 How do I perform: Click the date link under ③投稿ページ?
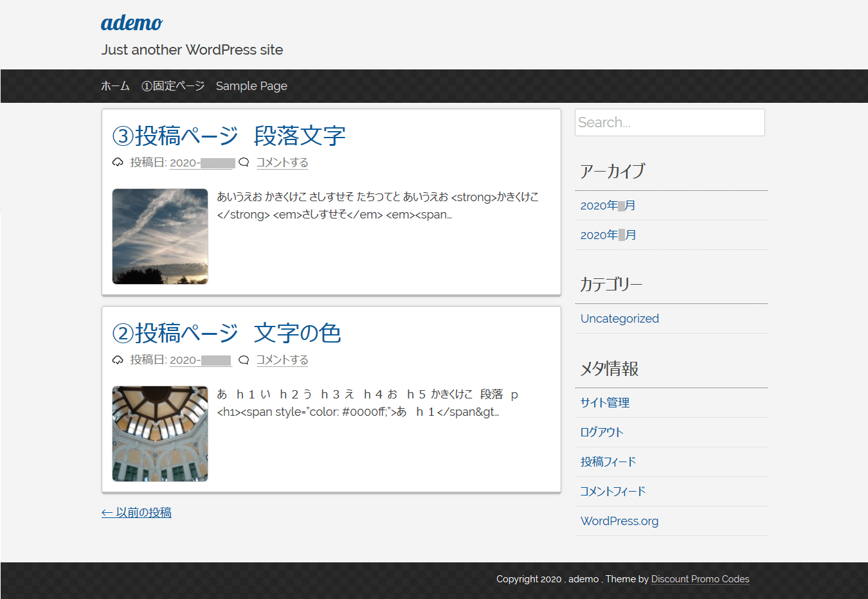202,163
